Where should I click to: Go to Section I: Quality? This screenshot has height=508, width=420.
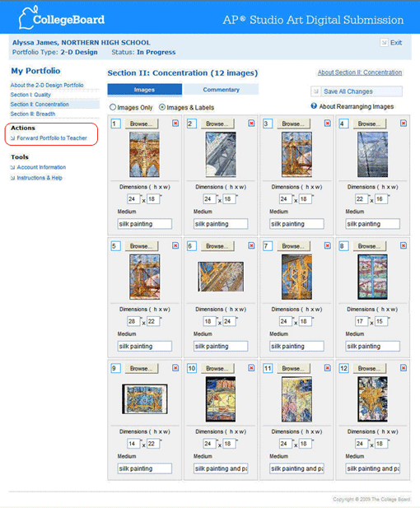[30, 95]
